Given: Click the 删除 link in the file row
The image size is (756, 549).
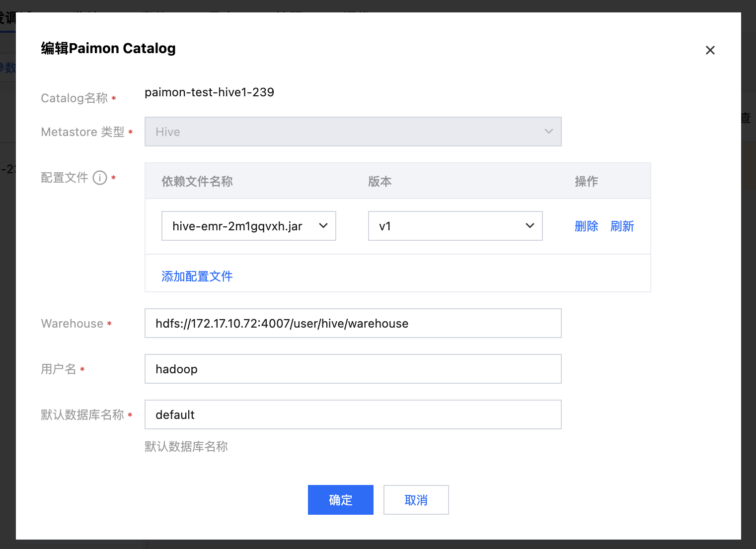Looking at the screenshot, I should click(586, 226).
